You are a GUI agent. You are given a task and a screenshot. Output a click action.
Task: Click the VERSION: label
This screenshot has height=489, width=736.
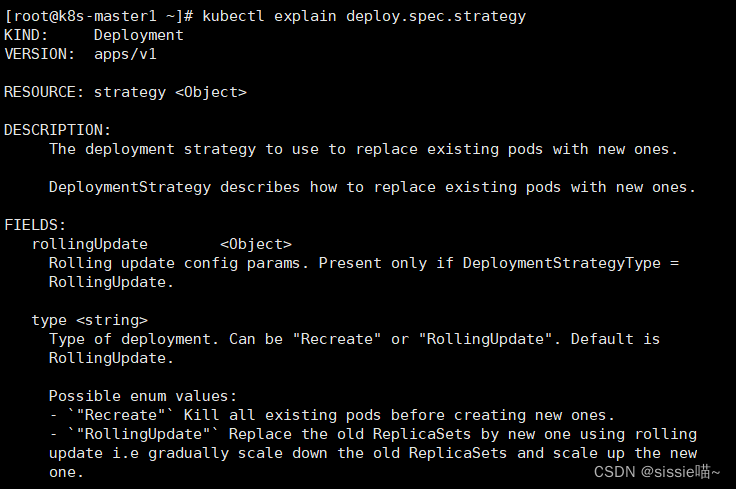39,54
